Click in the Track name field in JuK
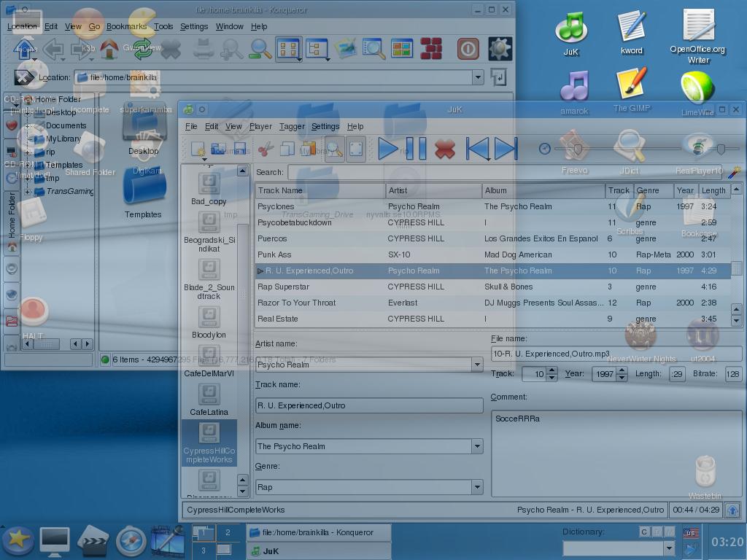 368,405
